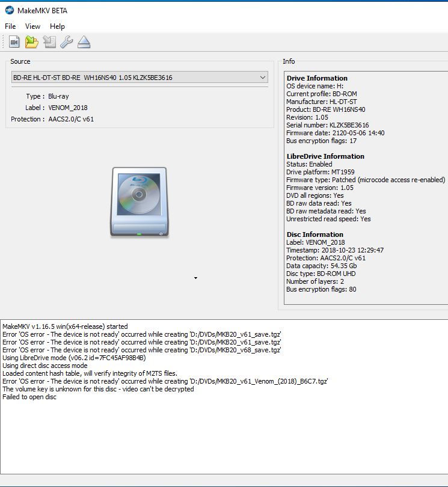Click the Open files video camera icon
This screenshot has height=487, width=448.
tap(14, 42)
